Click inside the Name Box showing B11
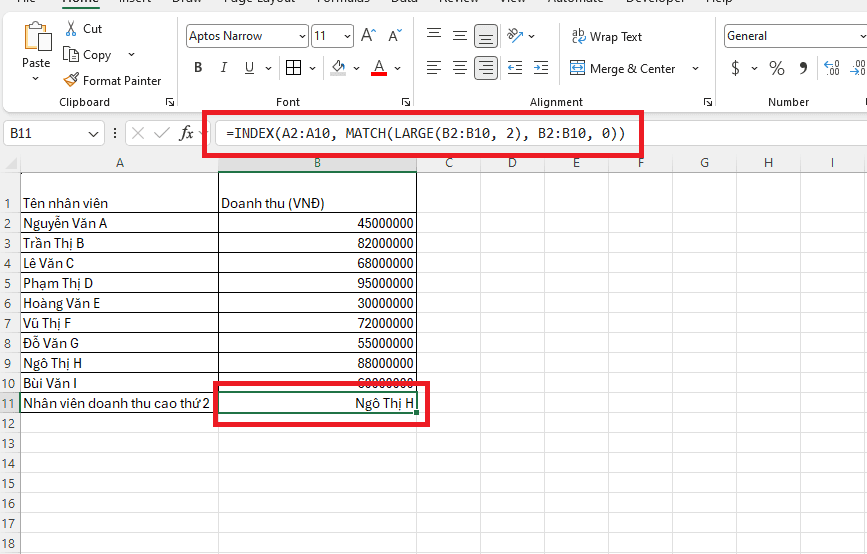867x554 pixels. coord(44,133)
